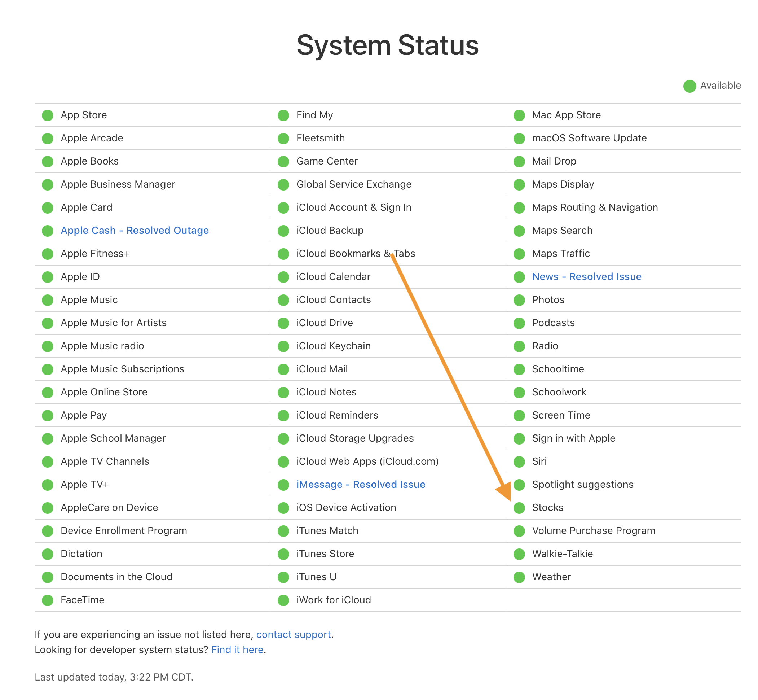This screenshot has width=758, height=700.
Task: Click the green dot next to Siri
Action: tap(519, 462)
